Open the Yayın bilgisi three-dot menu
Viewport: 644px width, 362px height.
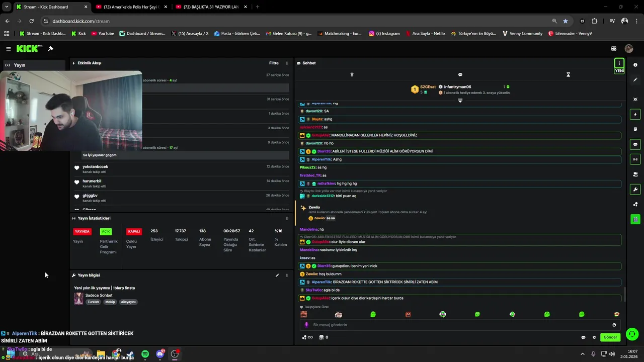point(287,276)
